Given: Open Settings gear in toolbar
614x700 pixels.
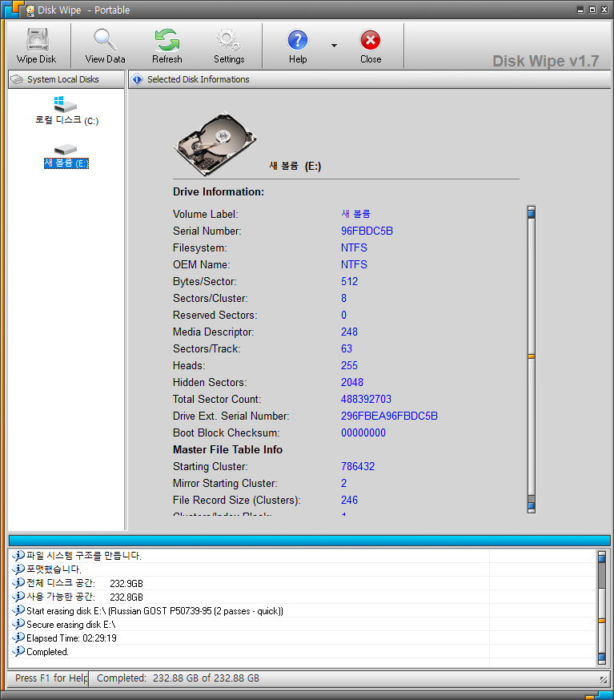Looking at the screenshot, I should pyautogui.click(x=229, y=46).
